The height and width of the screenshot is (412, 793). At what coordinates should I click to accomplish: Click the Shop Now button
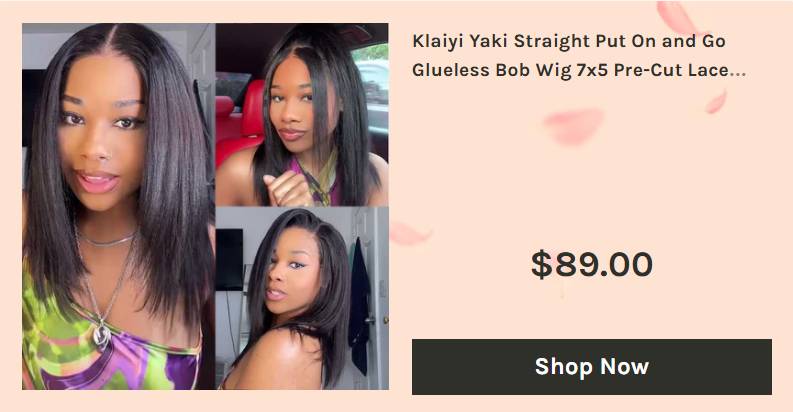click(592, 367)
